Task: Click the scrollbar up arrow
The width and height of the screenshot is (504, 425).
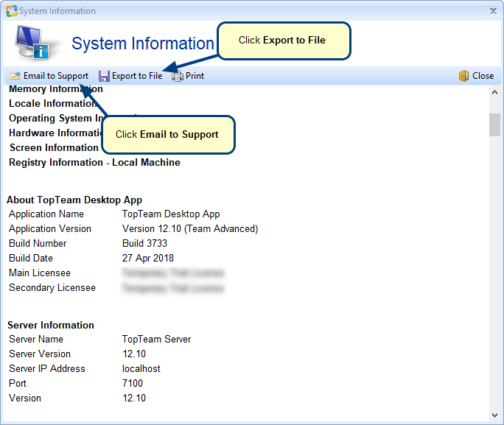Action: [494, 93]
